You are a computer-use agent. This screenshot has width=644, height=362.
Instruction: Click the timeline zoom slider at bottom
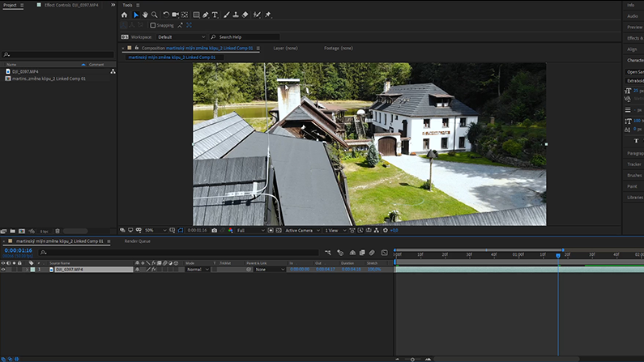(x=412, y=359)
